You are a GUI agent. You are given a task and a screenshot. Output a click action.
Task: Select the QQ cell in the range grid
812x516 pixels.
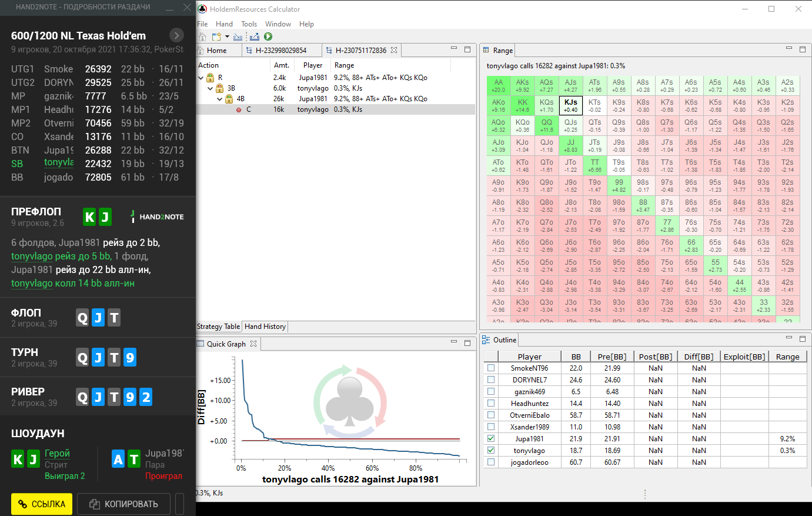[x=547, y=126]
